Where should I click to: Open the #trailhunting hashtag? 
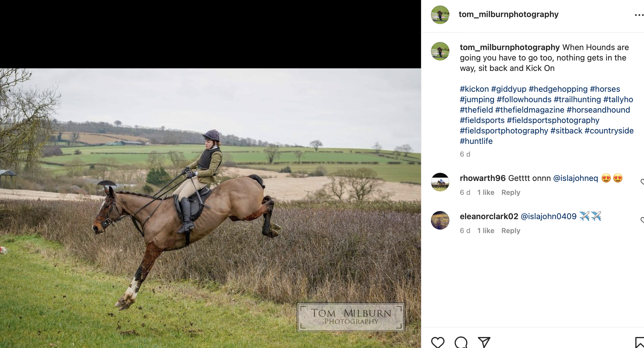pos(577,99)
